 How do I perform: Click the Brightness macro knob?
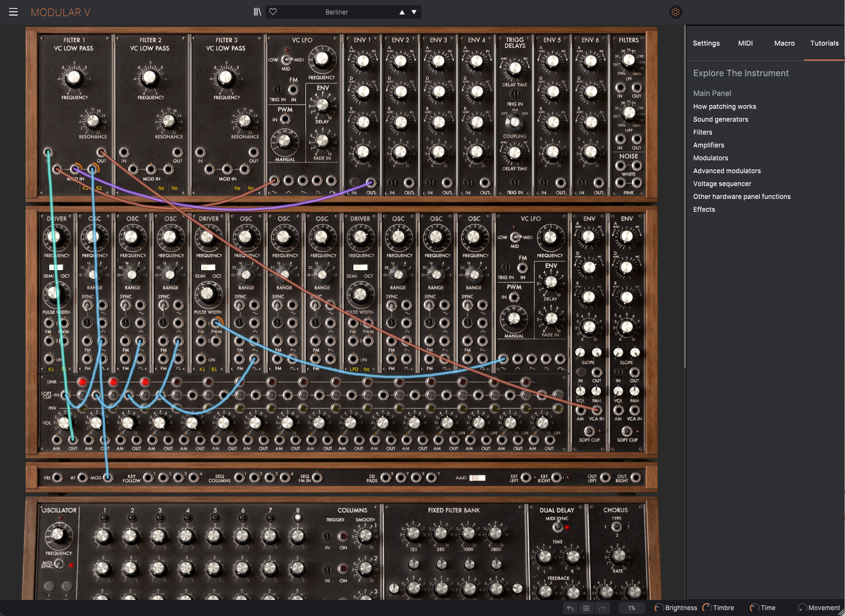coord(659,608)
